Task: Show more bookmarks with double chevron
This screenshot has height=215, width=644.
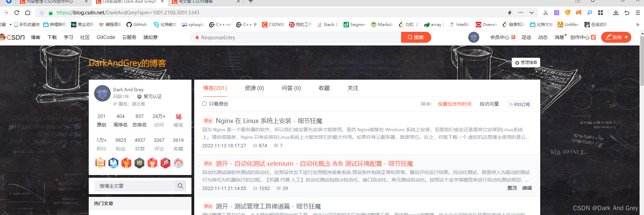Action: (x=637, y=25)
